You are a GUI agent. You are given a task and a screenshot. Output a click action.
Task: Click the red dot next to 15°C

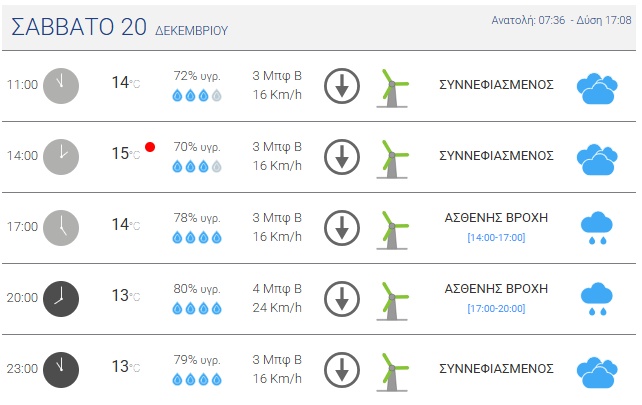tap(150, 147)
